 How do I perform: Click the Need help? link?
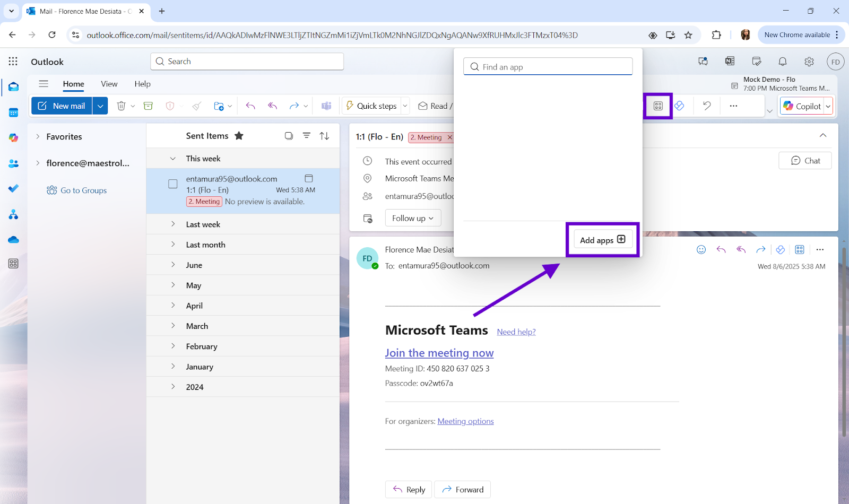(516, 332)
